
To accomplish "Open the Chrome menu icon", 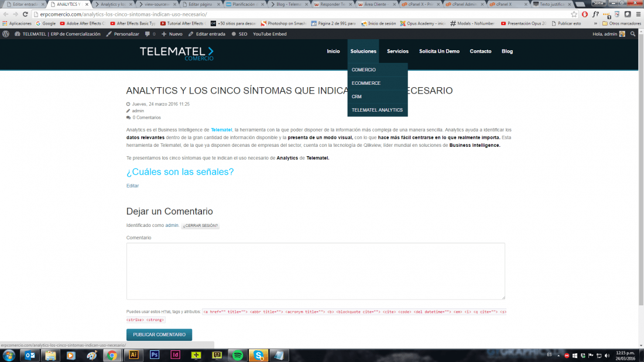I will coord(638,14).
